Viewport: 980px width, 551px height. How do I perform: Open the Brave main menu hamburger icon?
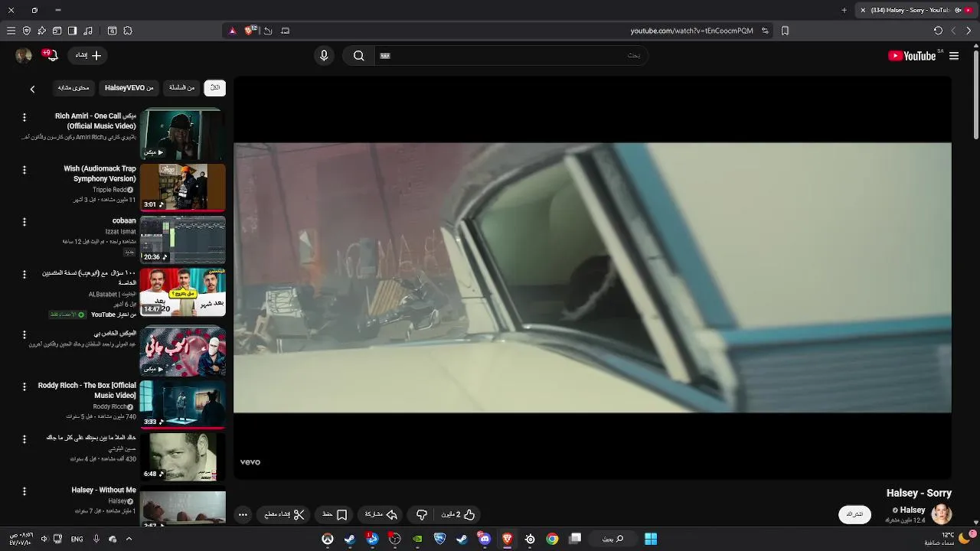click(11, 31)
